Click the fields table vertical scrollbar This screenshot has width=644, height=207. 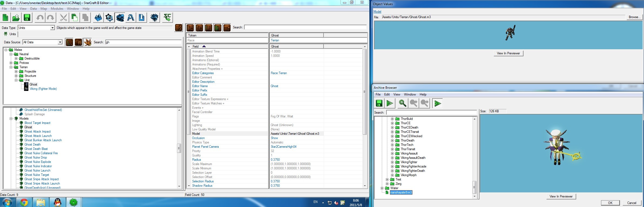coord(365,92)
